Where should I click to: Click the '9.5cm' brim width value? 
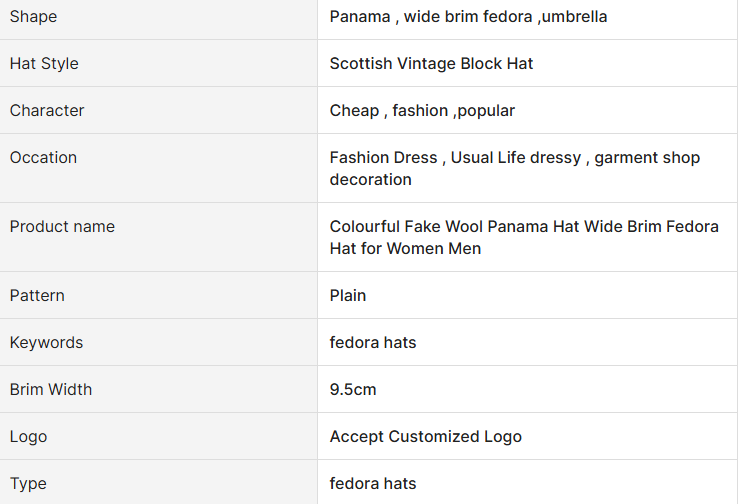(x=353, y=389)
